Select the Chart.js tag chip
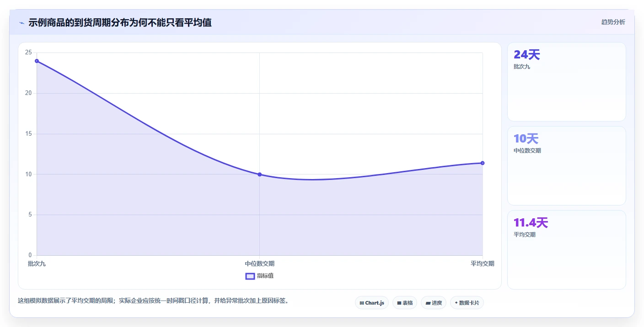644x327 pixels. (x=371, y=303)
